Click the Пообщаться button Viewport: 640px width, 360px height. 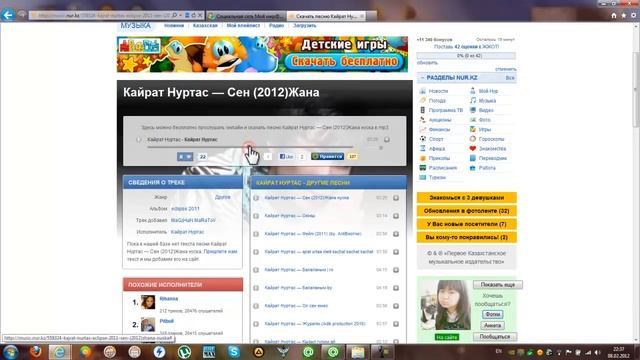click(495, 337)
